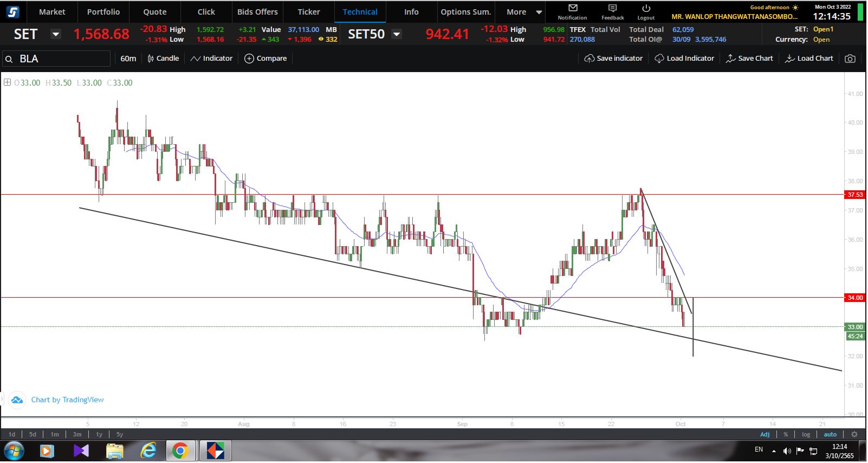Expand the SET index dropdown arrow
Image resolution: width=868 pixels, height=463 pixels.
[55, 34]
